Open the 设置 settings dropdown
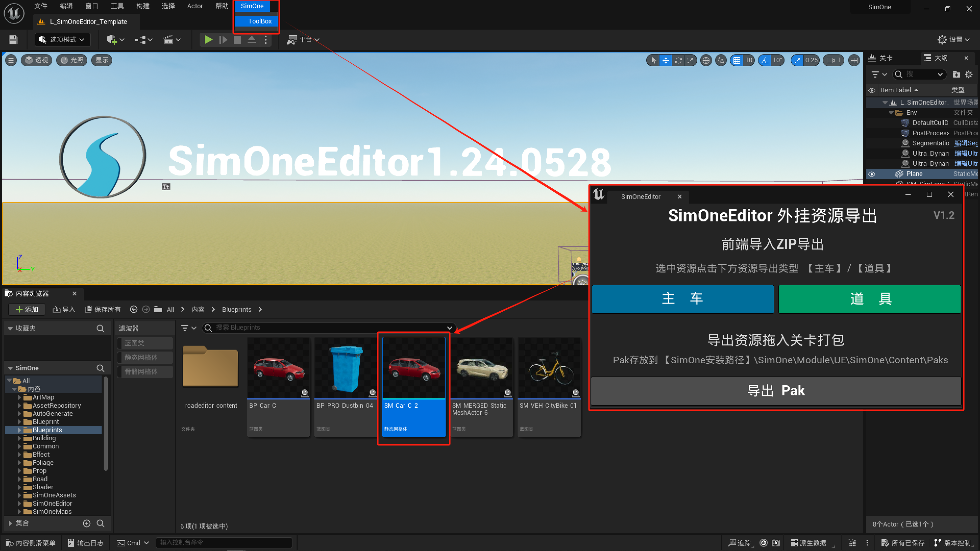The width and height of the screenshot is (980, 551). (953, 40)
